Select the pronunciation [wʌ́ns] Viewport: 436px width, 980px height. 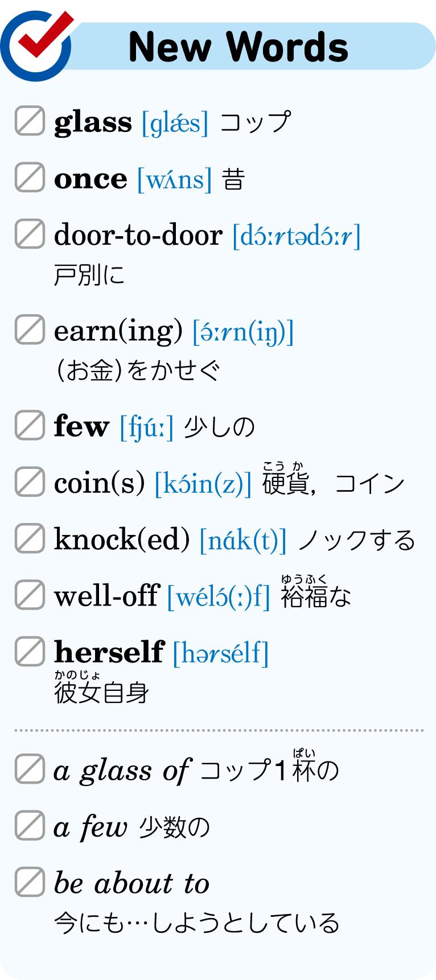[x=175, y=179]
